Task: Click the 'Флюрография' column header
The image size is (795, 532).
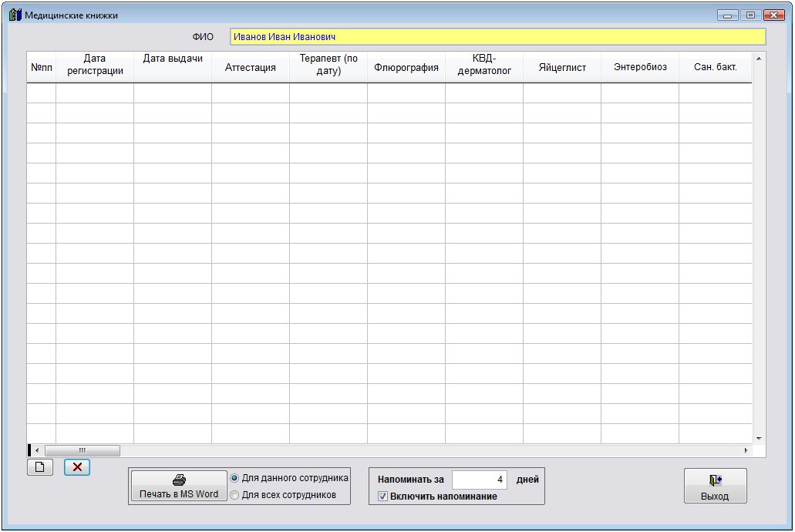Action: (x=406, y=67)
